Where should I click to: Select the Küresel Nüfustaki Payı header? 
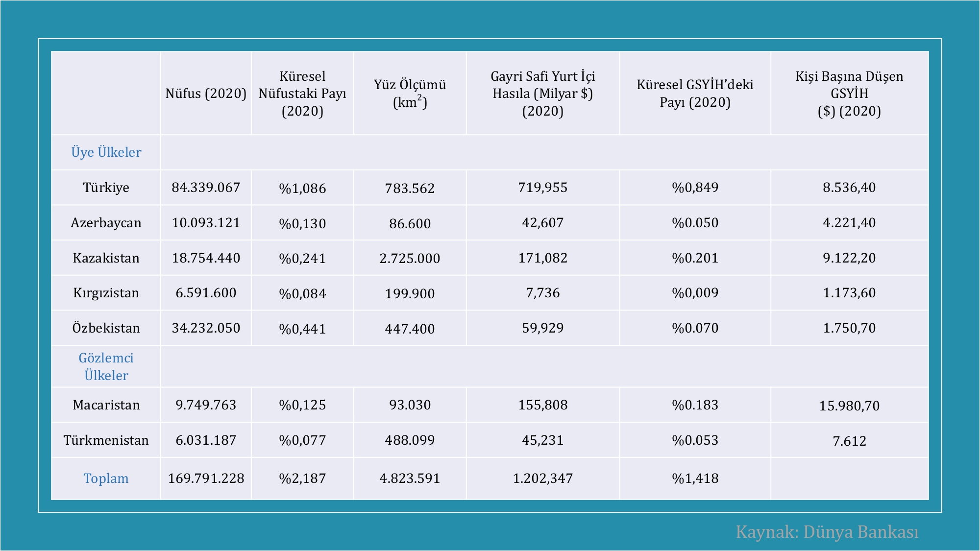tap(302, 94)
